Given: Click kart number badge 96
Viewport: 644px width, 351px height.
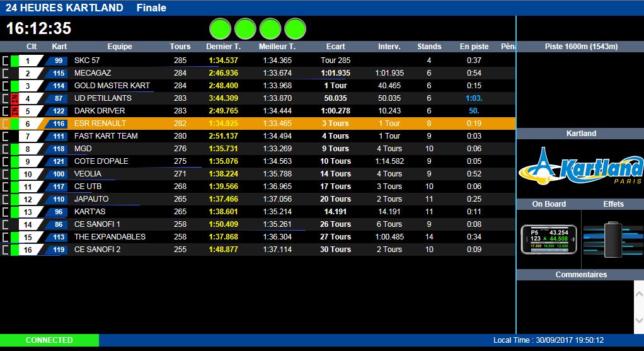Looking at the screenshot, I should [x=57, y=212].
